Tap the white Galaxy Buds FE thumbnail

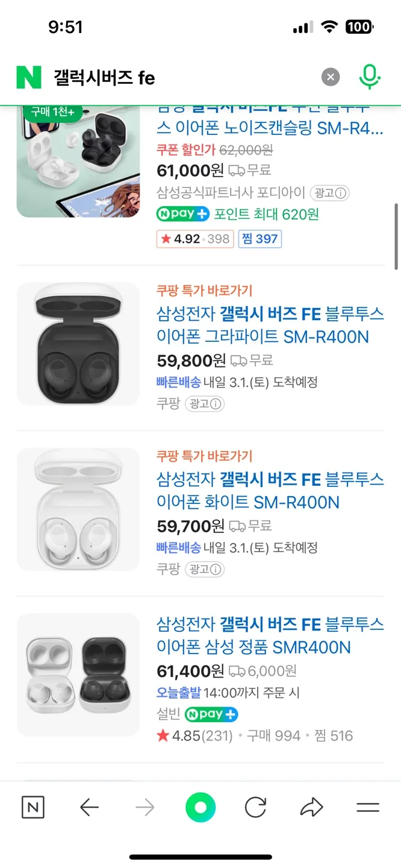(x=78, y=509)
